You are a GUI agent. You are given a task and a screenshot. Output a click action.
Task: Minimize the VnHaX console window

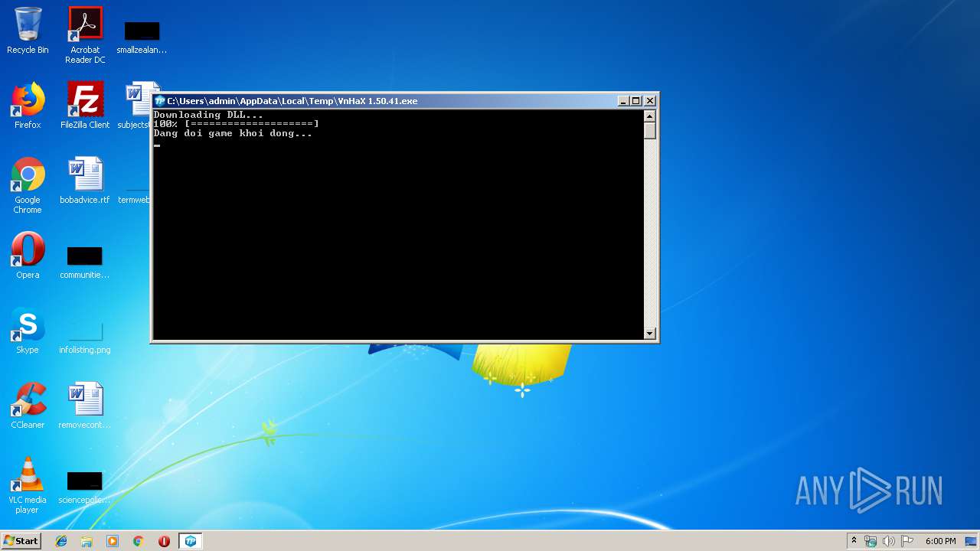click(x=623, y=101)
